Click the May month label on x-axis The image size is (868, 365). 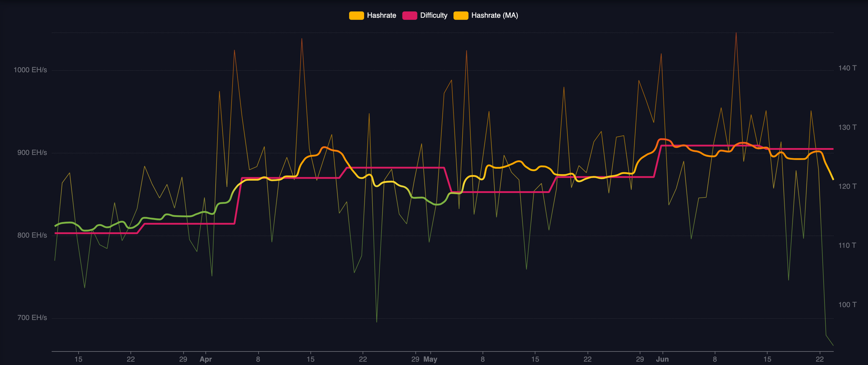coord(431,359)
